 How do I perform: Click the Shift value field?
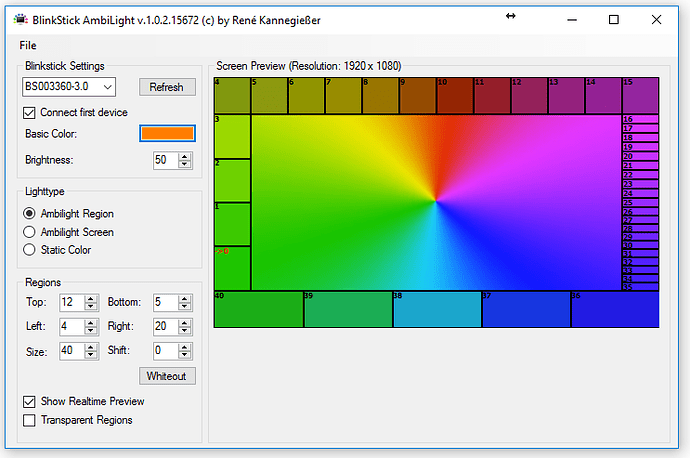pos(166,351)
